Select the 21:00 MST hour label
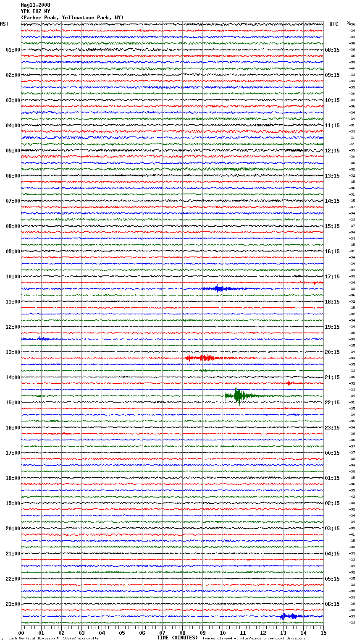Viewport: 357px width, 644px height. [x=13, y=554]
